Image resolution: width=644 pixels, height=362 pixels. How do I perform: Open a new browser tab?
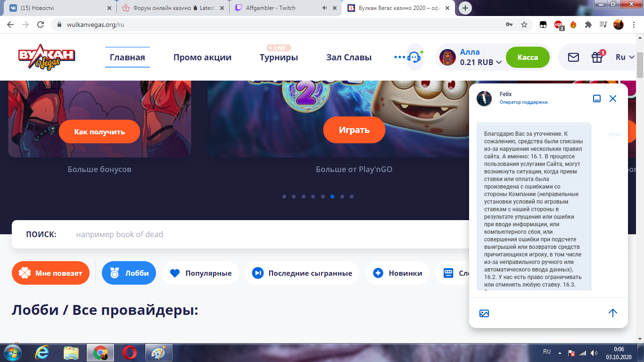tap(465, 8)
